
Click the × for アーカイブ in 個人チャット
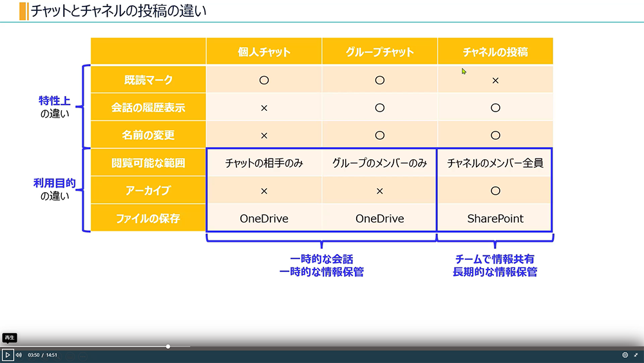pos(264,191)
